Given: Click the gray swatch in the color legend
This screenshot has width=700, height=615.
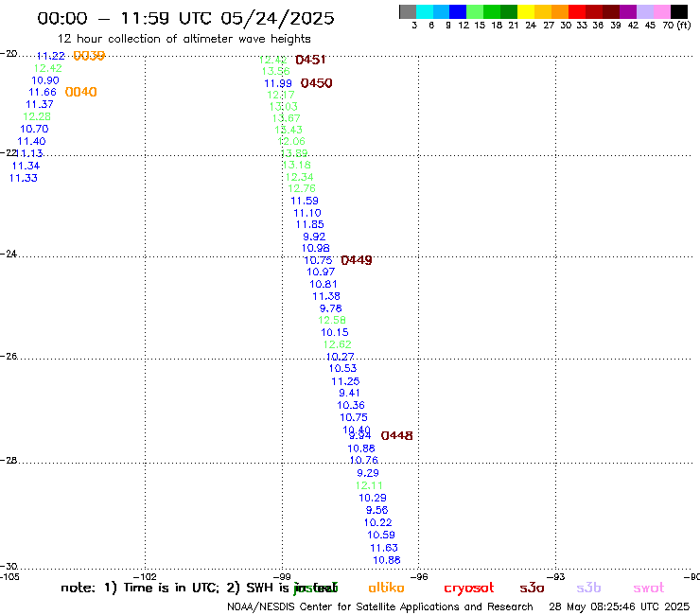Looking at the screenshot, I should click(408, 11).
